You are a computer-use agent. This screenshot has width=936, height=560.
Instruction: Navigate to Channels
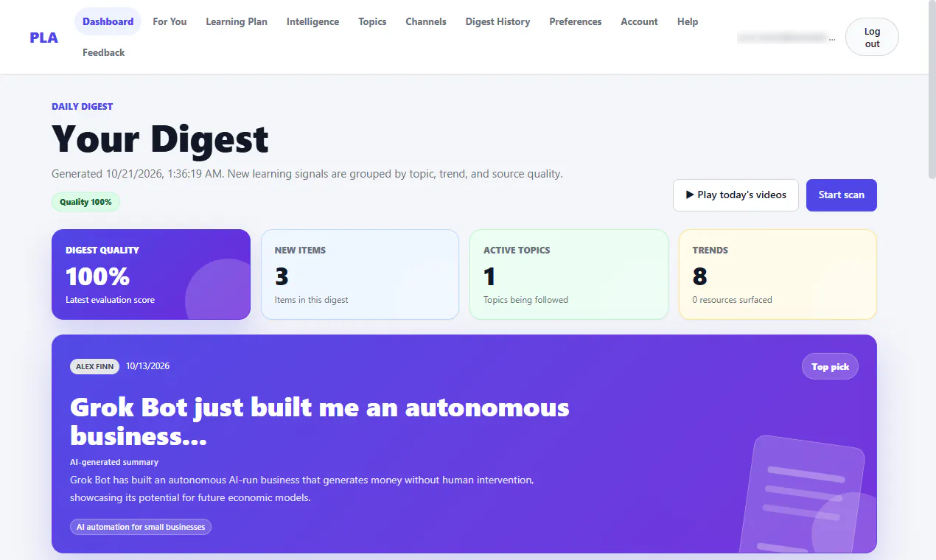426,21
